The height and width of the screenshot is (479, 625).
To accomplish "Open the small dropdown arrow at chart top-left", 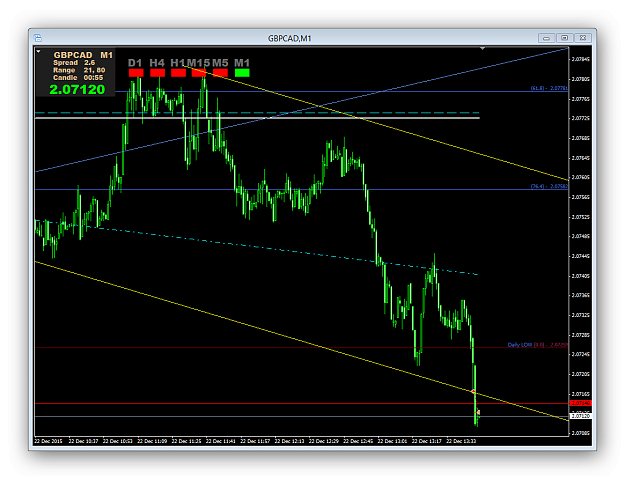I will point(38,51).
